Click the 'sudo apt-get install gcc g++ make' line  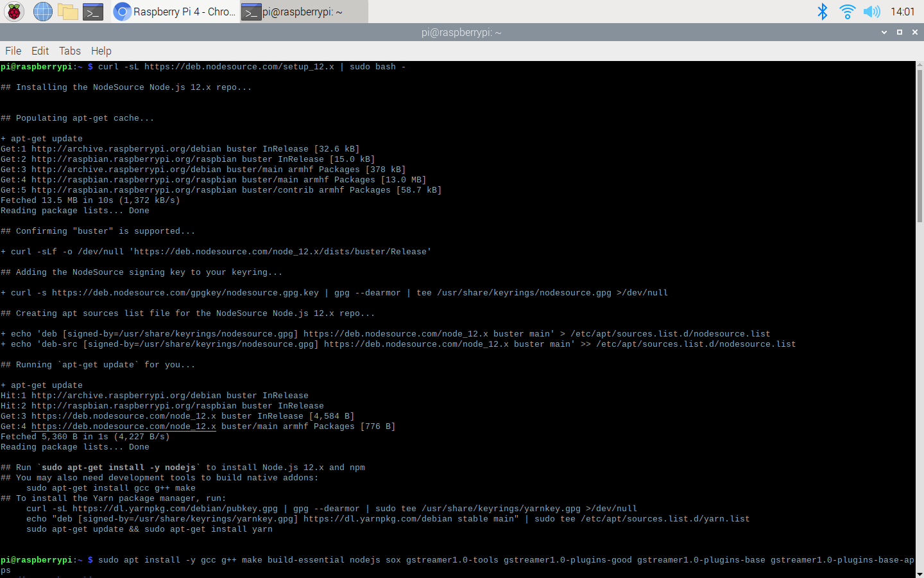click(111, 488)
